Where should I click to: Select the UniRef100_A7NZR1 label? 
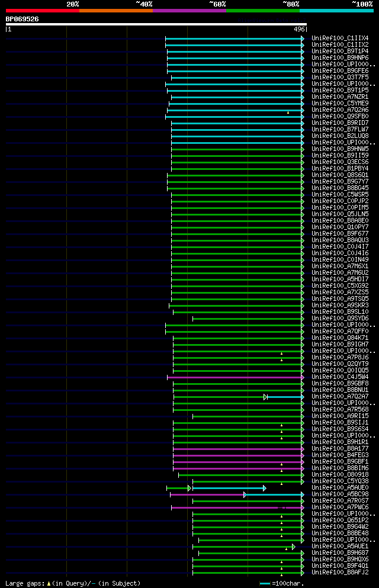[x=340, y=97]
